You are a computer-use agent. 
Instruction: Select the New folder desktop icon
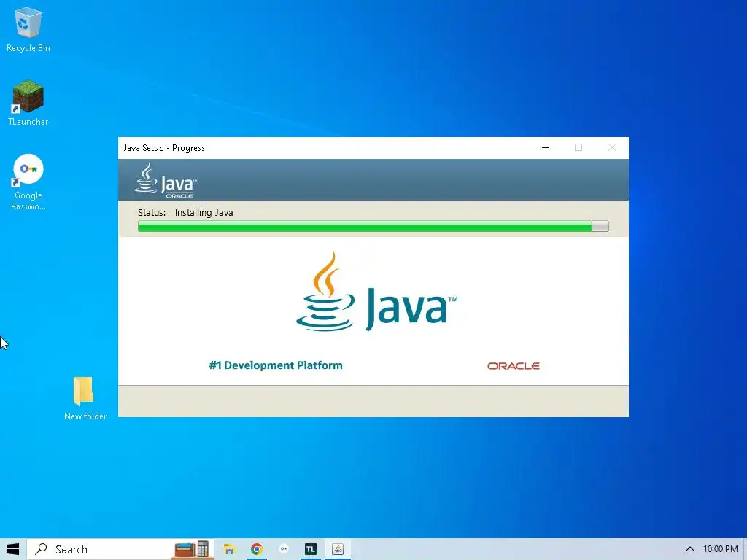point(85,398)
